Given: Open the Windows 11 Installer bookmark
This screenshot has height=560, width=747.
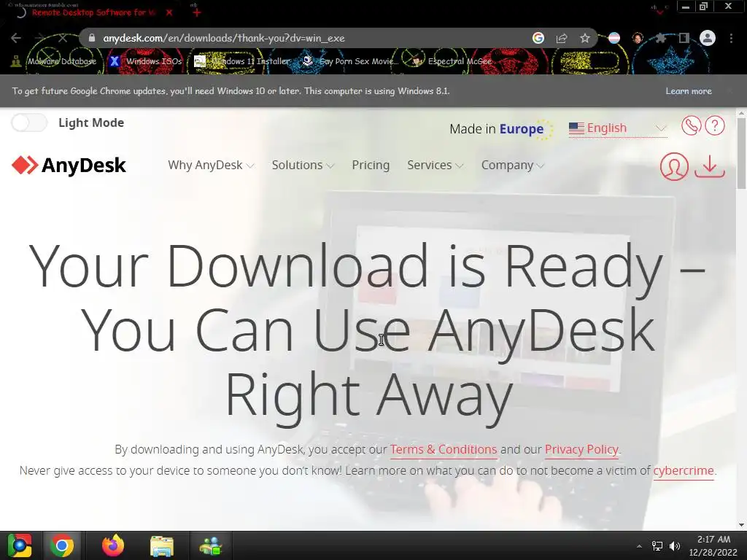Looking at the screenshot, I should [242, 61].
